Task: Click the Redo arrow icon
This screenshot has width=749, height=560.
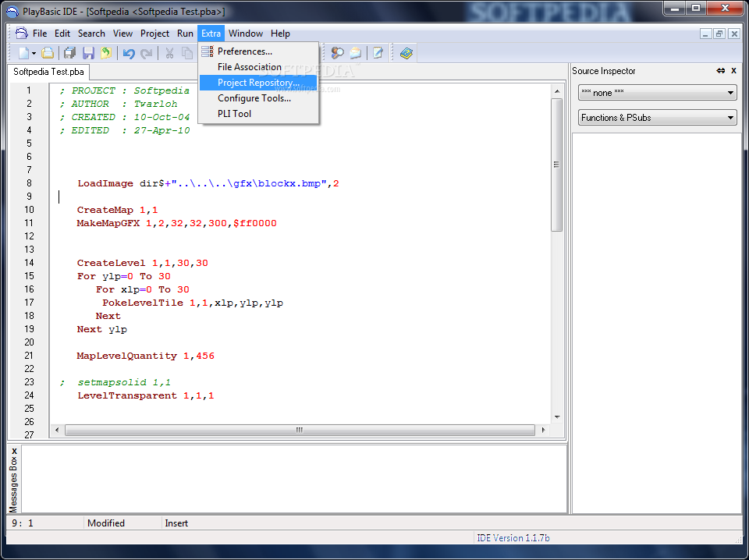Action: (x=147, y=53)
